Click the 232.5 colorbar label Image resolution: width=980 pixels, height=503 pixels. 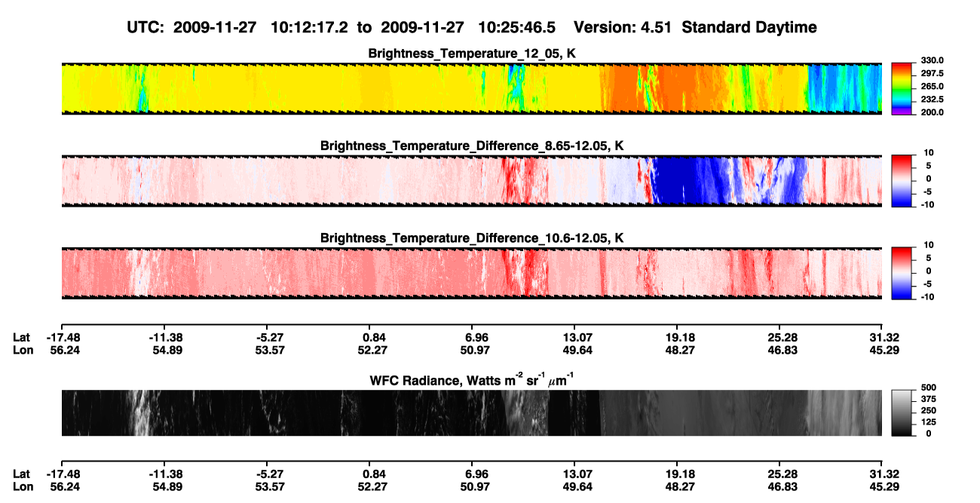click(932, 100)
